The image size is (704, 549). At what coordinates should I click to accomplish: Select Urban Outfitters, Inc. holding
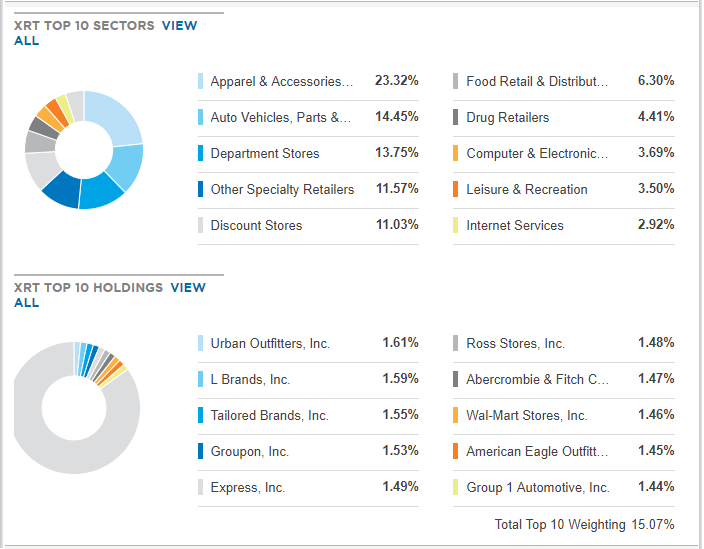click(x=270, y=343)
